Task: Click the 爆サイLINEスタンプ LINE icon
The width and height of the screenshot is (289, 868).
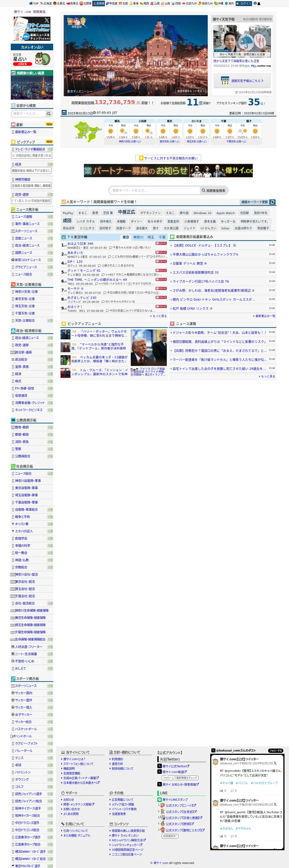Action: click(160, 800)
